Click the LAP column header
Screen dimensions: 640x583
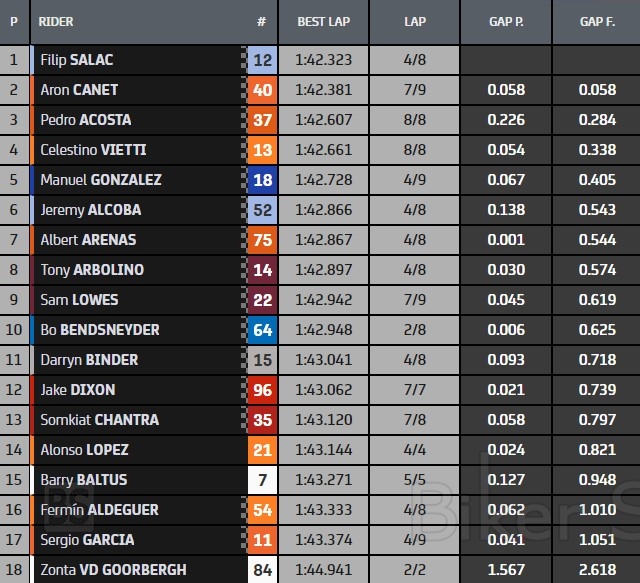pos(415,21)
